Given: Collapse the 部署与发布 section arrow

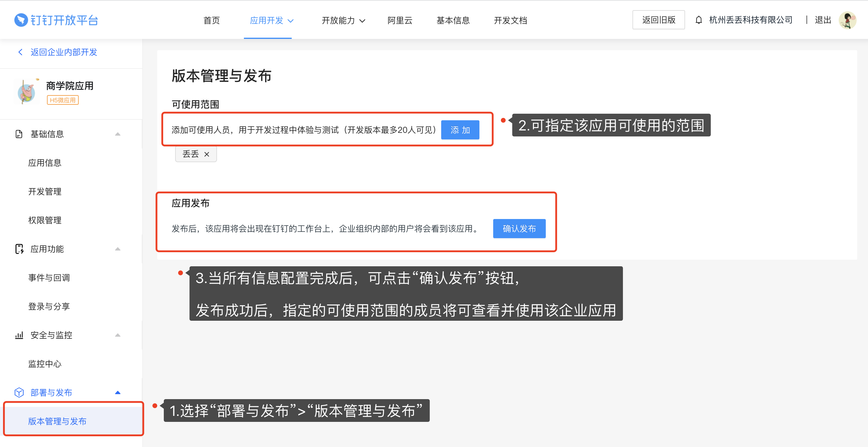Looking at the screenshot, I should (117, 392).
